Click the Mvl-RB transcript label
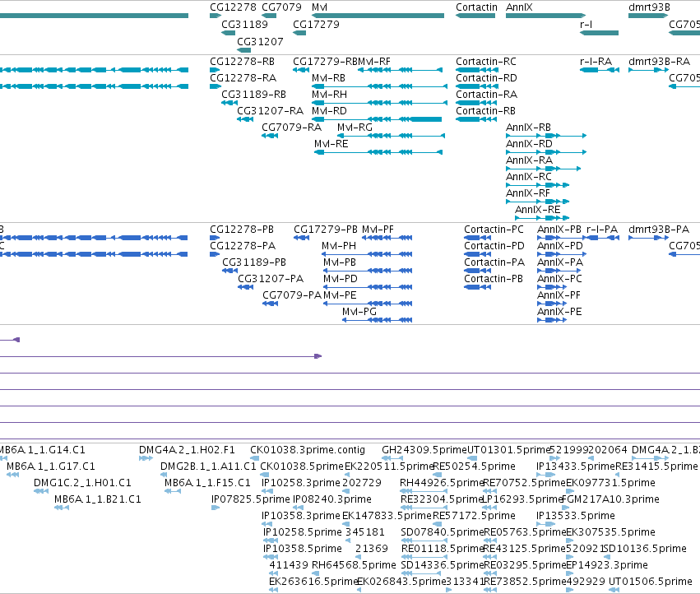 tap(328, 77)
